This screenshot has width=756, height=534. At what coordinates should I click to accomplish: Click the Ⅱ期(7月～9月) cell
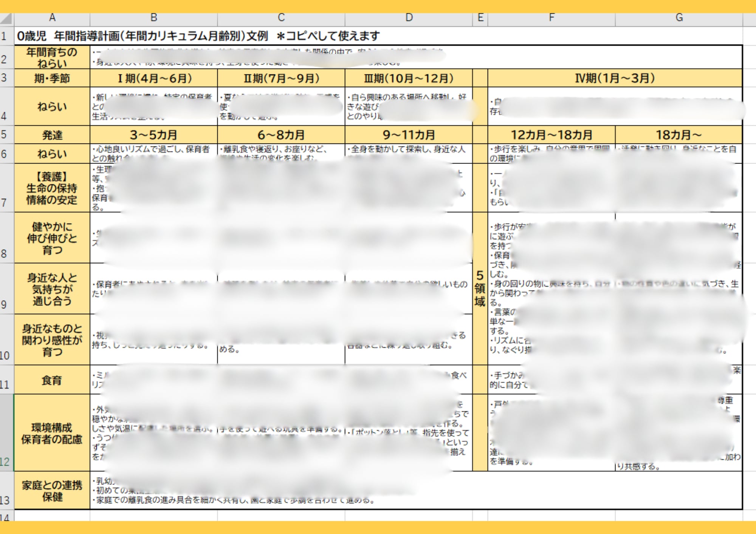(x=281, y=78)
